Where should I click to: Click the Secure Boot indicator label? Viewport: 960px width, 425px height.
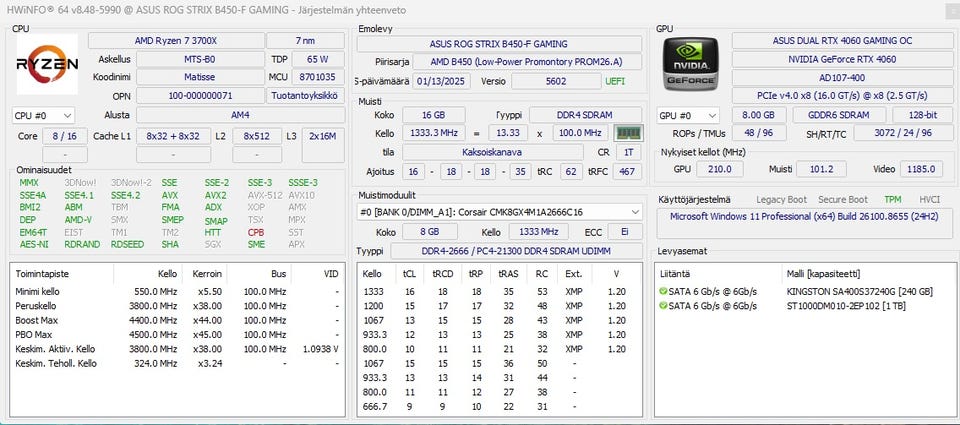843,200
